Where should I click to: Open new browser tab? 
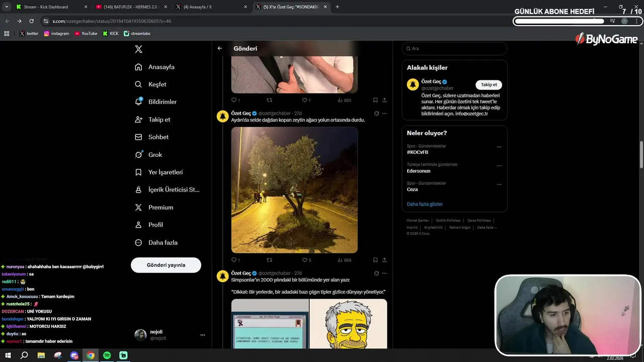pos(337,7)
